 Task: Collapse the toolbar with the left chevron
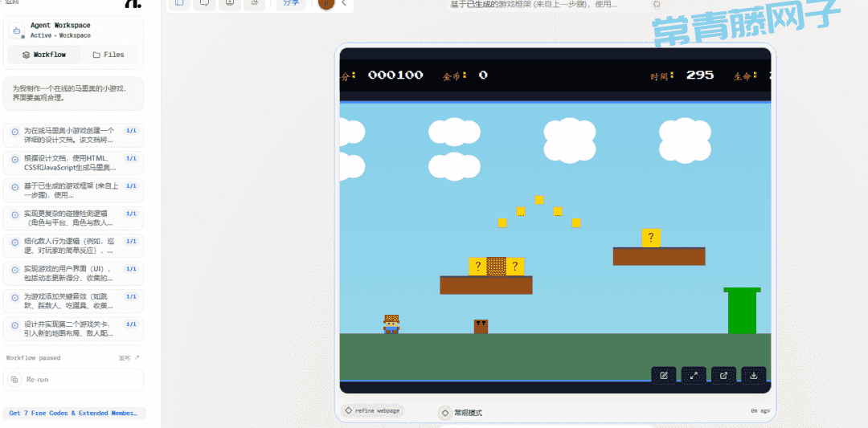344,3
